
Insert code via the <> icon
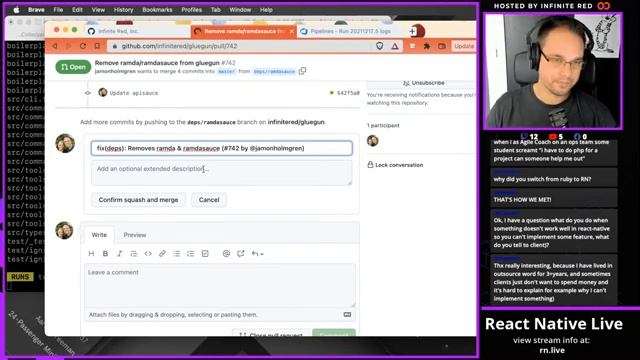point(148,253)
